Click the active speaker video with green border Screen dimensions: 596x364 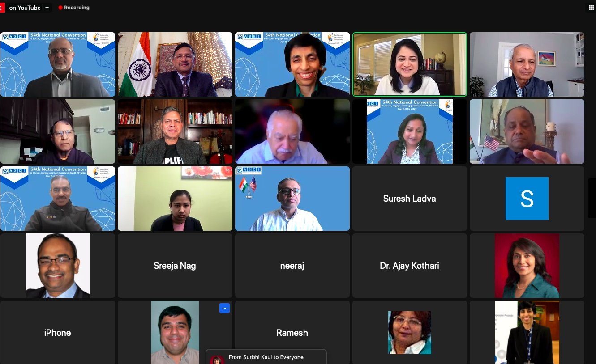pos(410,64)
